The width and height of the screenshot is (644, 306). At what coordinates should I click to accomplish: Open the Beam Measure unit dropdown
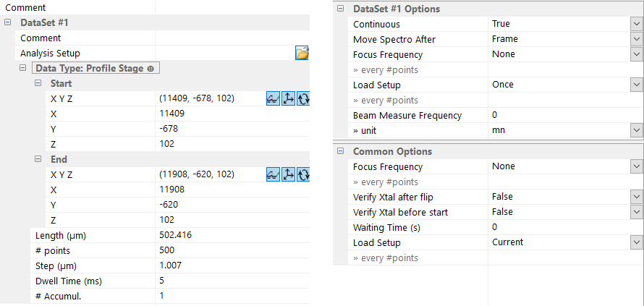(636, 130)
